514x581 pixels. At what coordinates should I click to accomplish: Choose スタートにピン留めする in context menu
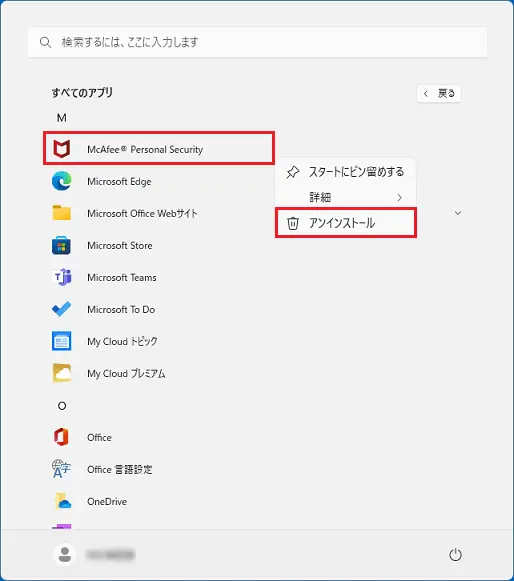click(x=346, y=172)
